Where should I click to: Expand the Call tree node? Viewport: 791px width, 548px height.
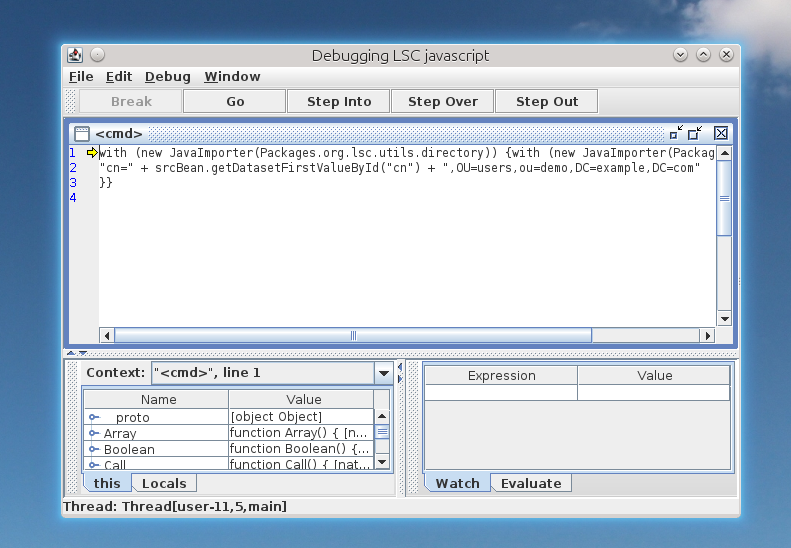(x=94, y=464)
